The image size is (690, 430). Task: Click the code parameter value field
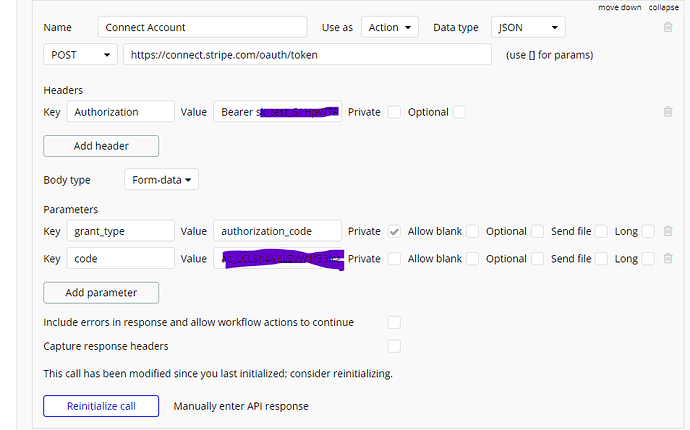point(278,258)
